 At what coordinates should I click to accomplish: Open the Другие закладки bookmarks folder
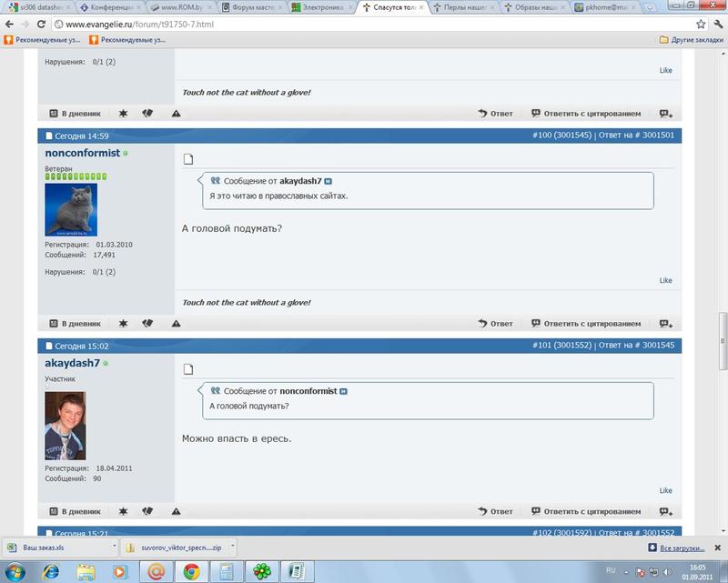pos(690,40)
